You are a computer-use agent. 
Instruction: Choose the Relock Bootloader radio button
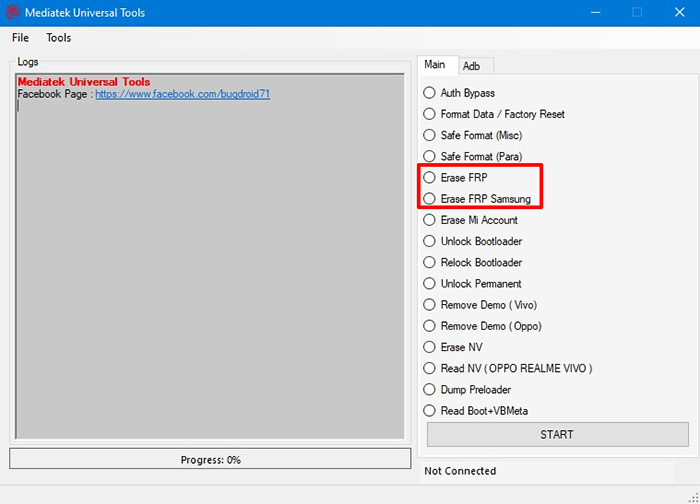(x=430, y=262)
